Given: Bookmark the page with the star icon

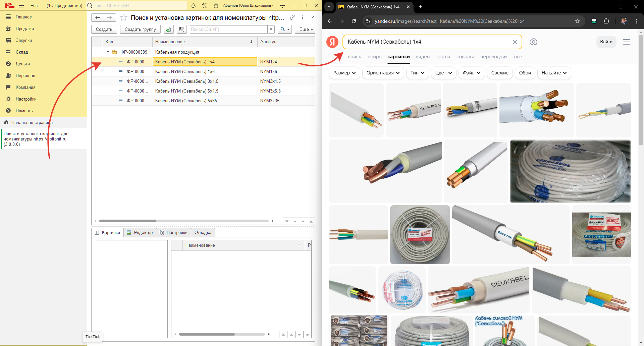Looking at the screenshot, I should click(577, 21).
